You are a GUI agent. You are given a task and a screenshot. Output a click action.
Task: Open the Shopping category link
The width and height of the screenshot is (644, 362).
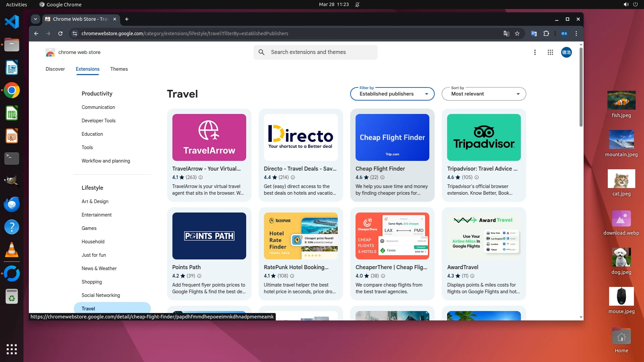click(x=92, y=282)
